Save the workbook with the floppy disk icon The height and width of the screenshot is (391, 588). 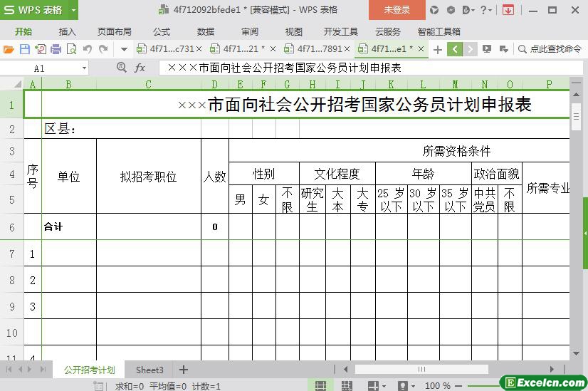point(25,49)
